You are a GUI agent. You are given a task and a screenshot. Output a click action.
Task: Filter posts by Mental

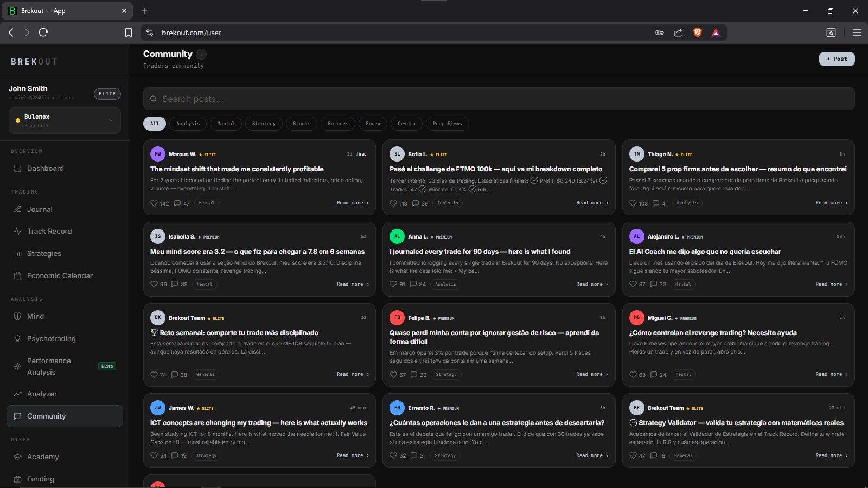pyautogui.click(x=226, y=124)
